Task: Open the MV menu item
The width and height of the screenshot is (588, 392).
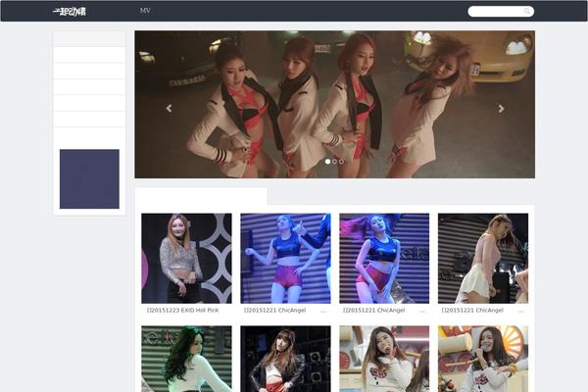Action: coord(145,11)
